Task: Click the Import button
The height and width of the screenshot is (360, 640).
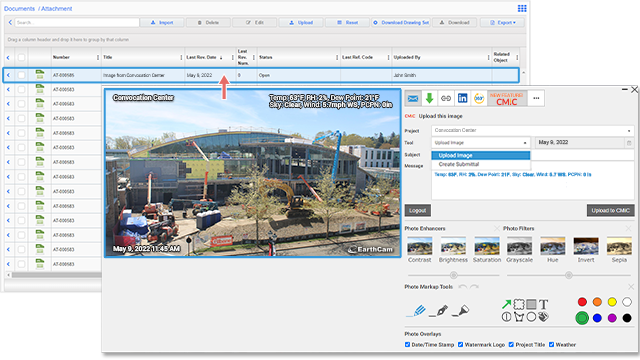Action: pos(162,23)
